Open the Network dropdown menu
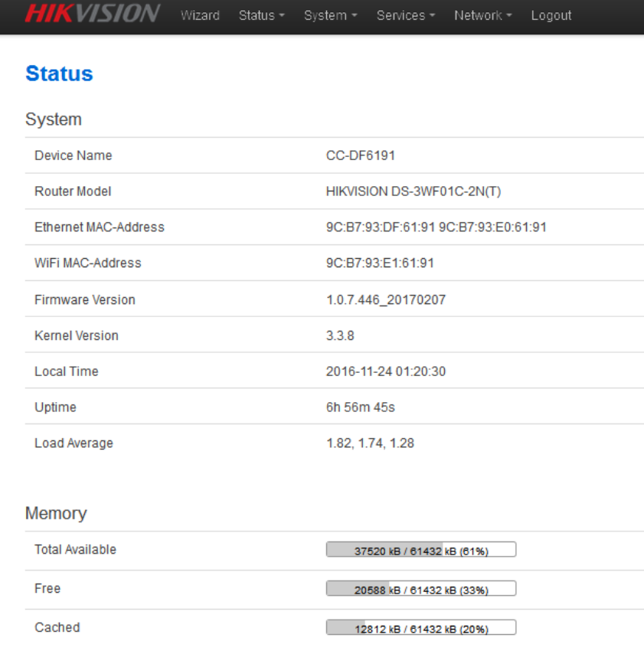Viewport: 644px width, 651px height. coord(482,15)
